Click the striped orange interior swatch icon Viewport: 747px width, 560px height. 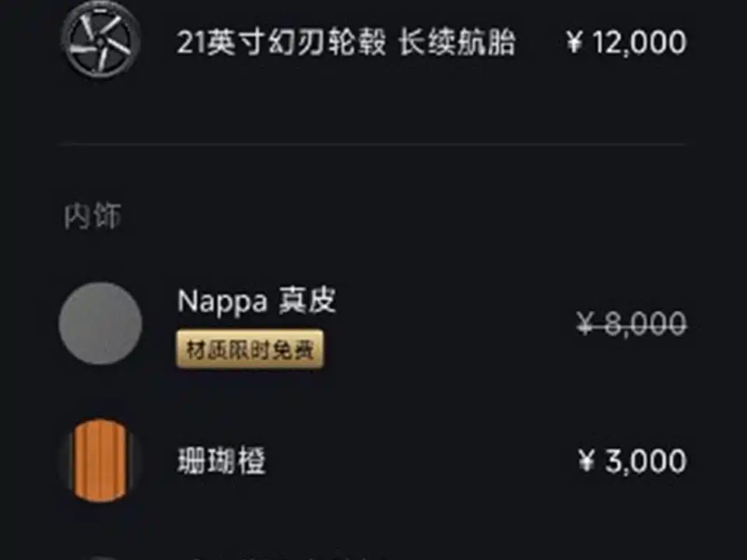click(99, 459)
